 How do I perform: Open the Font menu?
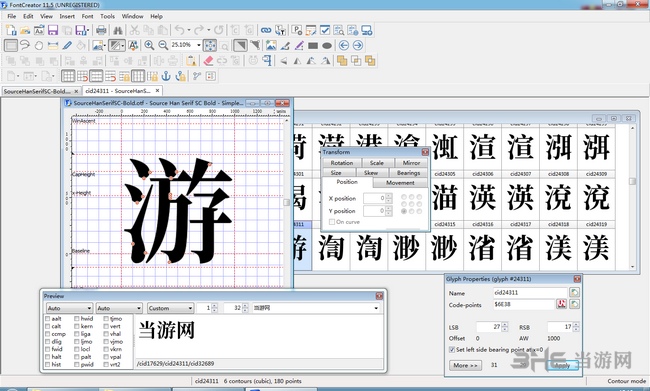(x=87, y=16)
